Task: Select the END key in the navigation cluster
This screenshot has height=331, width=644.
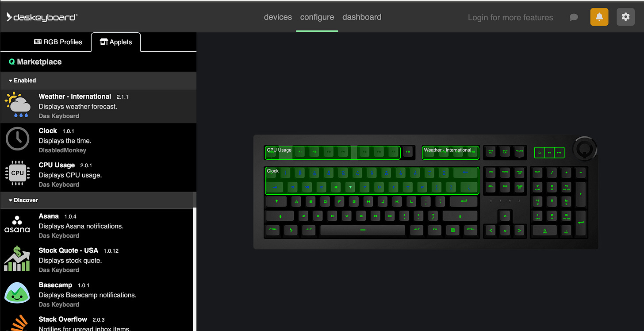Action: 505,186
